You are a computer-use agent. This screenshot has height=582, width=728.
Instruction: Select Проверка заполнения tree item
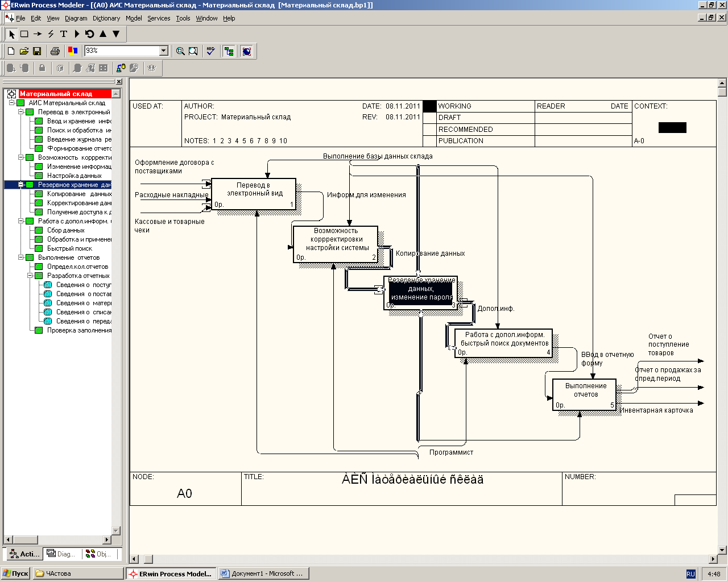pos(79,330)
